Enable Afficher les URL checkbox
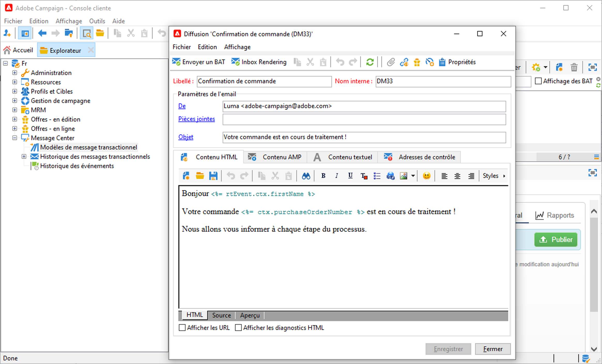The image size is (602, 364). (x=182, y=328)
